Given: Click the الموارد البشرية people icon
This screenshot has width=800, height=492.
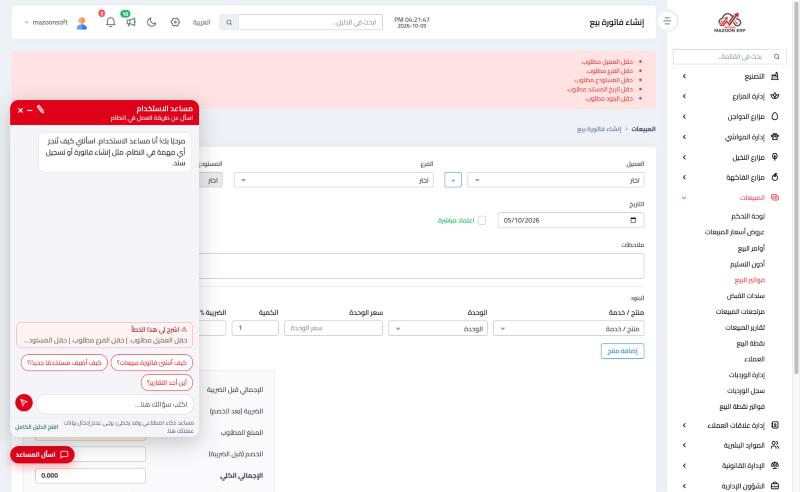Looking at the screenshot, I should pyautogui.click(x=774, y=445).
